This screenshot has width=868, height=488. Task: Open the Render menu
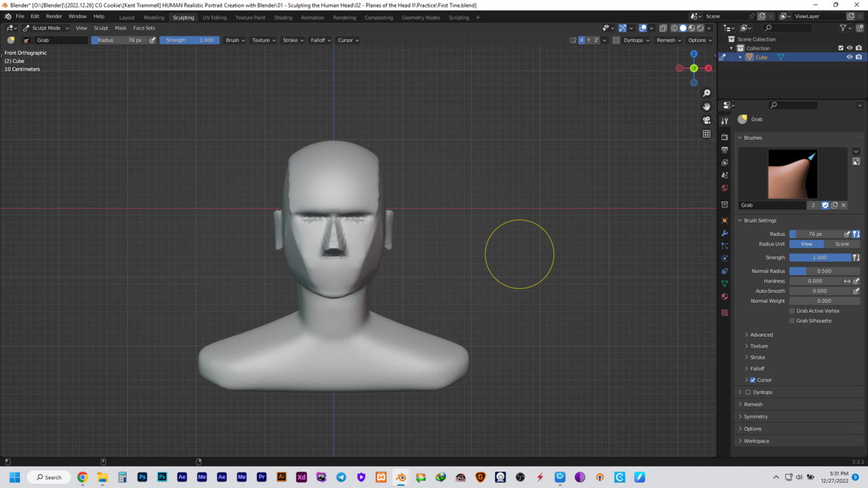click(x=54, y=16)
